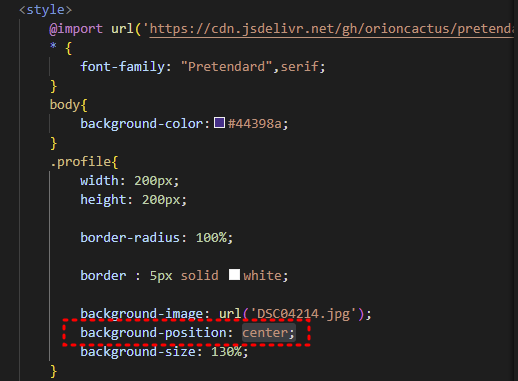The width and height of the screenshot is (518, 381).
Task: Click the universal * selector
Action: click(53, 46)
